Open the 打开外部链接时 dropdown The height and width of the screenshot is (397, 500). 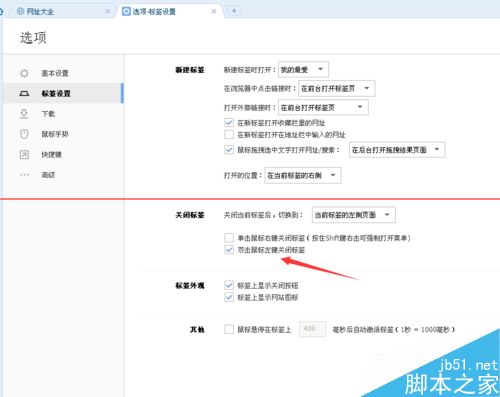(x=323, y=107)
